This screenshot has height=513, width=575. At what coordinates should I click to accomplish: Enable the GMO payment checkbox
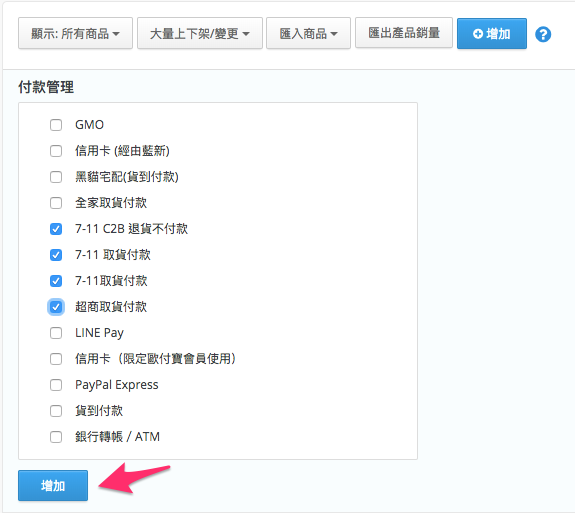point(56,125)
